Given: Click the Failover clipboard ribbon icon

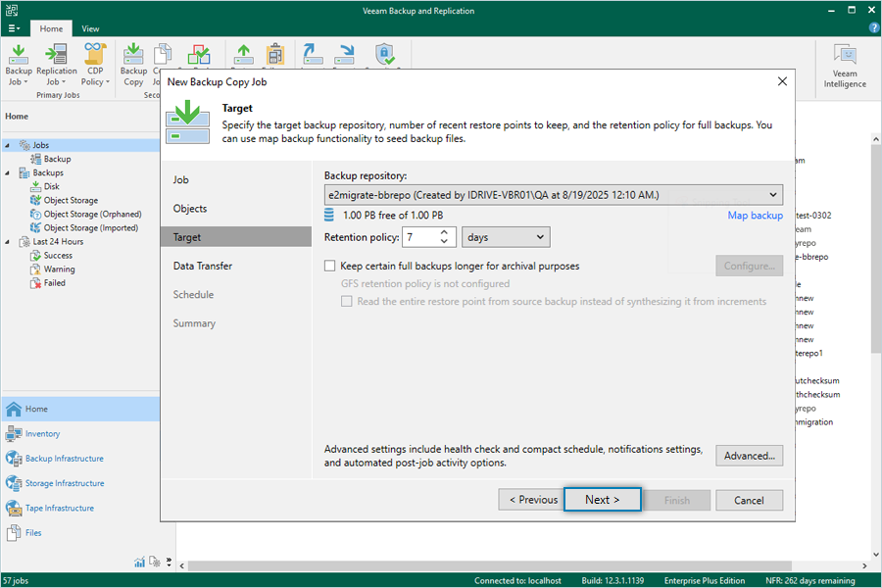Looking at the screenshot, I should [275, 55].
